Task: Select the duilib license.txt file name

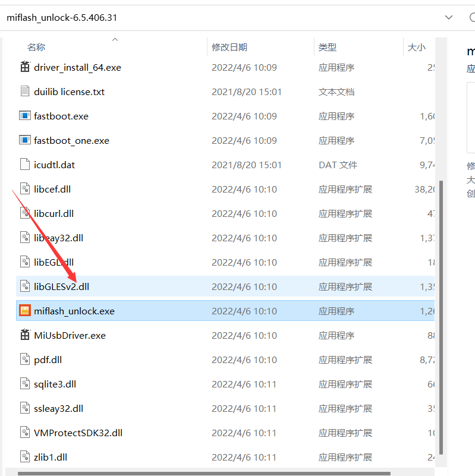Action: 69,92
